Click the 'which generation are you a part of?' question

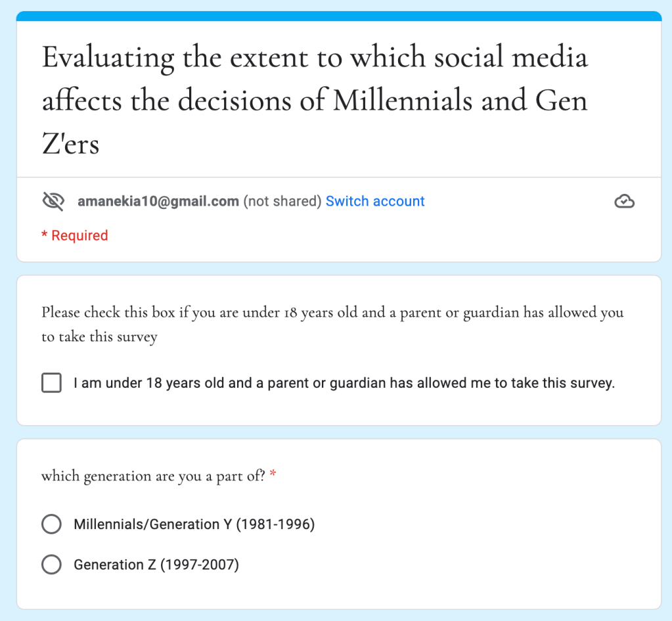pos(153,476)
